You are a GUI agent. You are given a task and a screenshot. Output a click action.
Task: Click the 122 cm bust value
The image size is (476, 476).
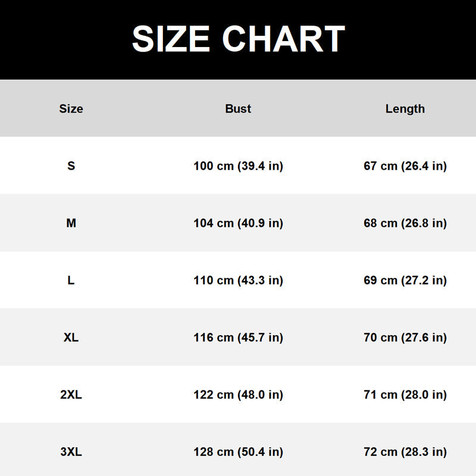239,395
